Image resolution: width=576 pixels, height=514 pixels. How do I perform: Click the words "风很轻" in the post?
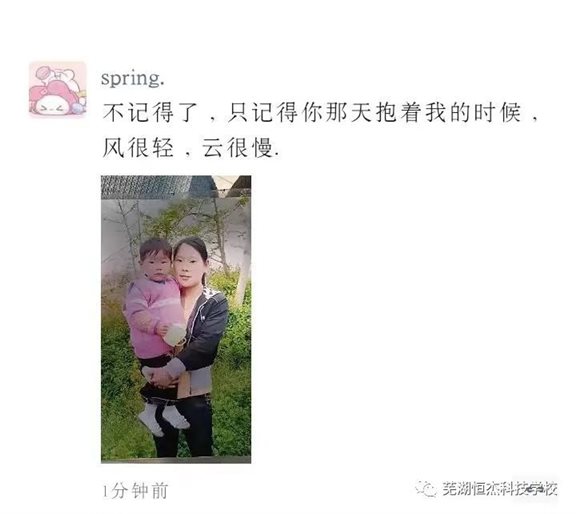click(x=138, y=148)
